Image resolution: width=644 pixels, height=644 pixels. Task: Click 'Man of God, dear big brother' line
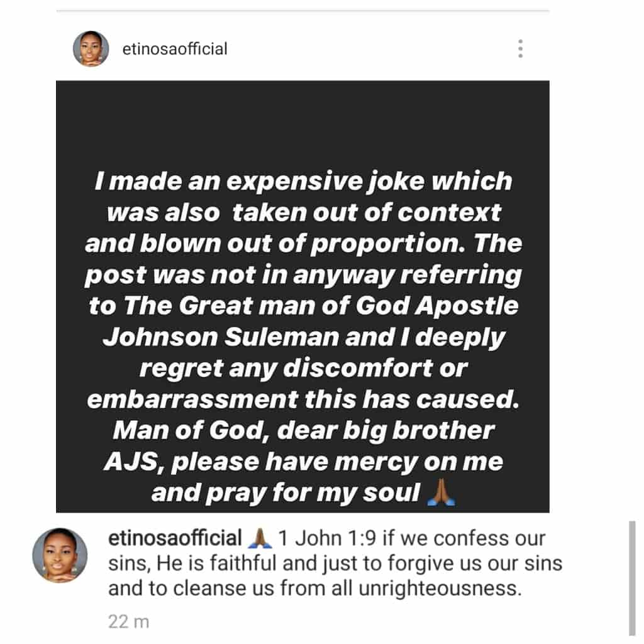(x=303, y=431)
